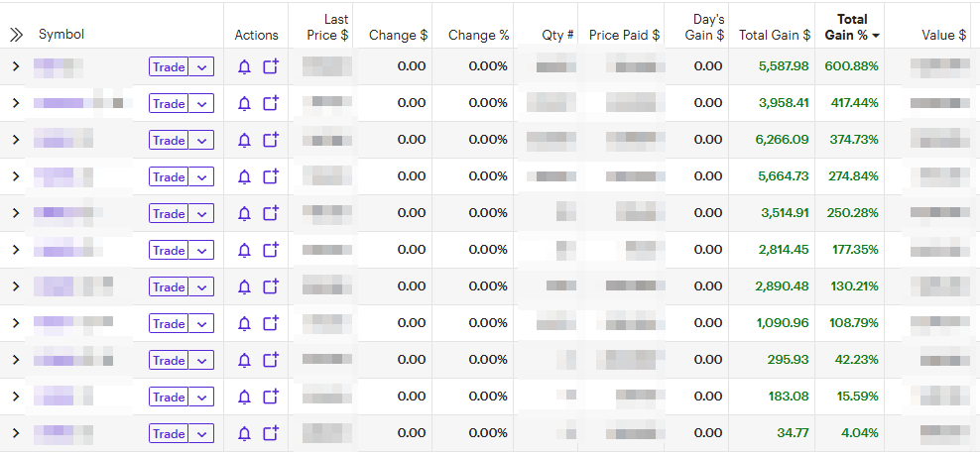Set an alert for the 374.73% gain row
The height and width of the screenshot is (455, 980).
[245, 141]
